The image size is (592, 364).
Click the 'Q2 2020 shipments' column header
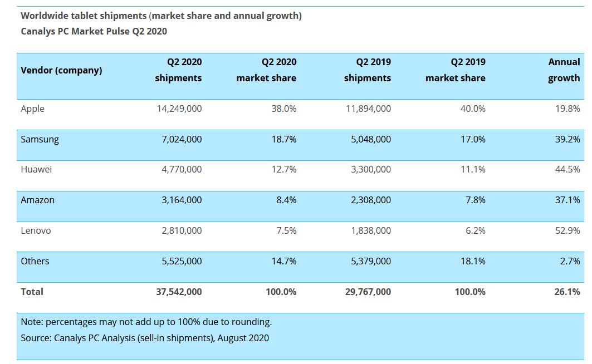(178, 70)
